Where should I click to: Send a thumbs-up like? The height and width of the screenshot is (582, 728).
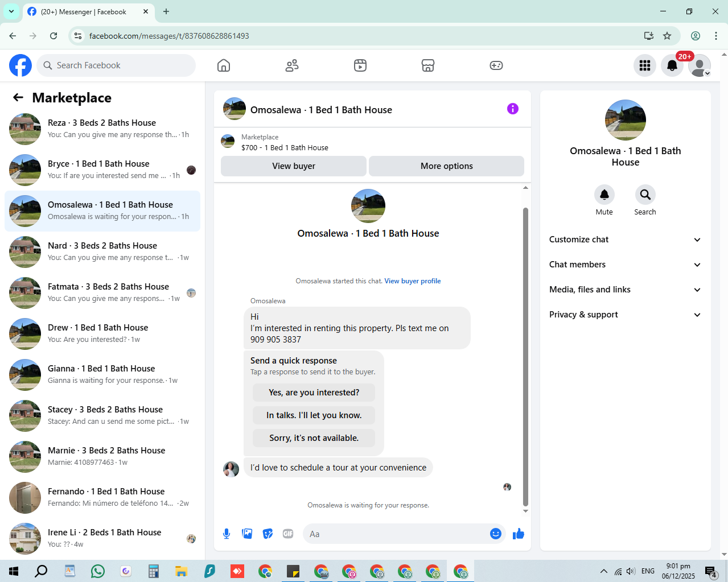pyautogui.click(x=519, y=534)
